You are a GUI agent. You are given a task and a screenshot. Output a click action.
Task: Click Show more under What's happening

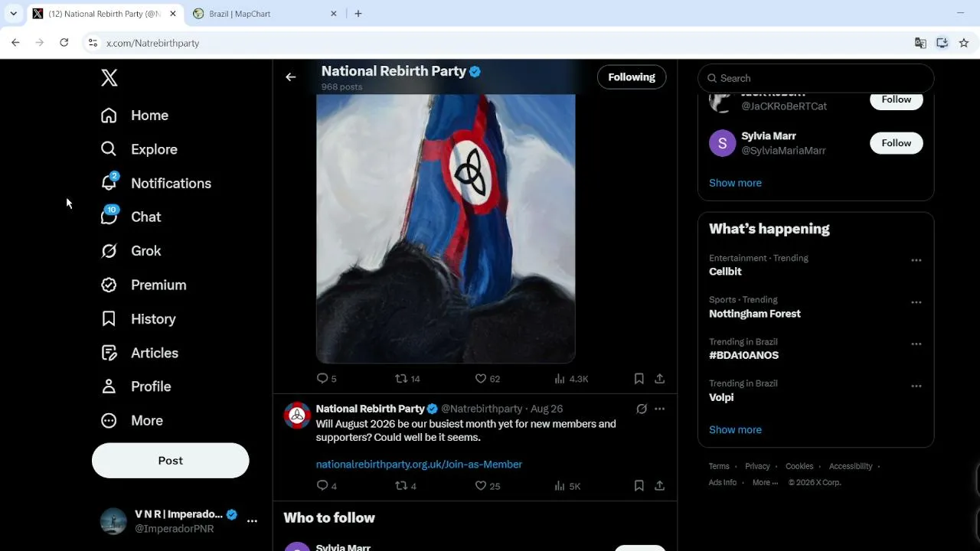click(x=735, y=430)
